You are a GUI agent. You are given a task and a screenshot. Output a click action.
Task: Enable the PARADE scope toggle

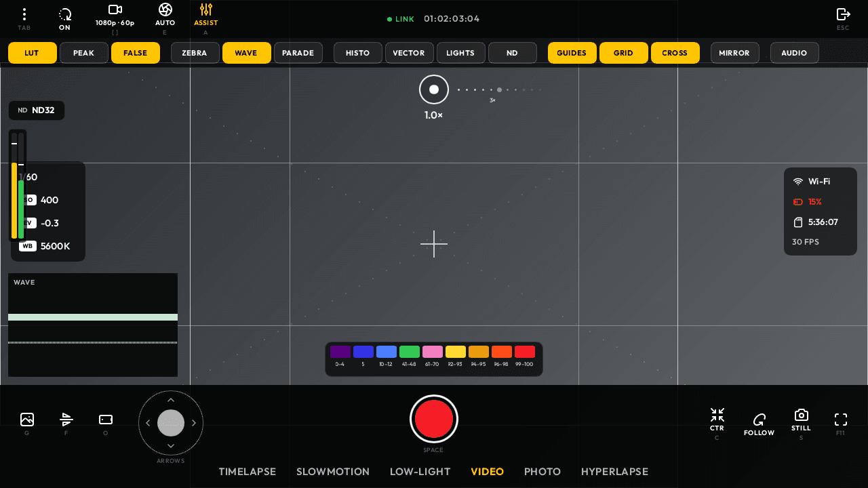tap(298, 53)
